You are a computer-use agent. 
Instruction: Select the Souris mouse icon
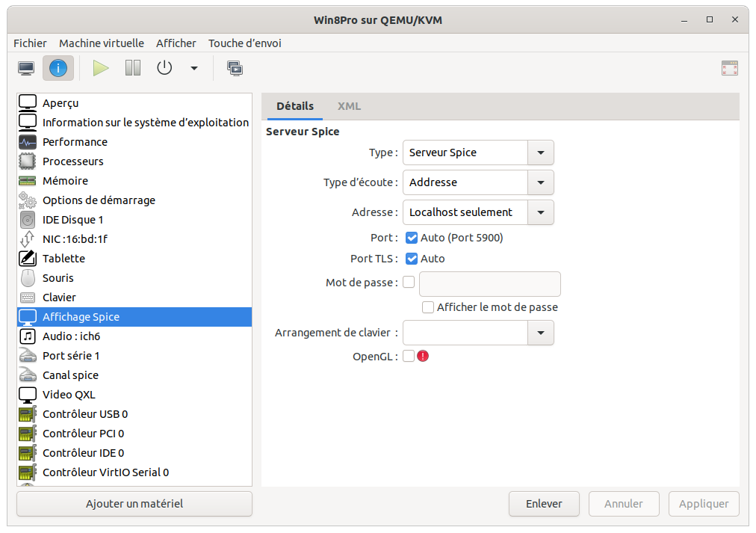click(x=28, y=278)
